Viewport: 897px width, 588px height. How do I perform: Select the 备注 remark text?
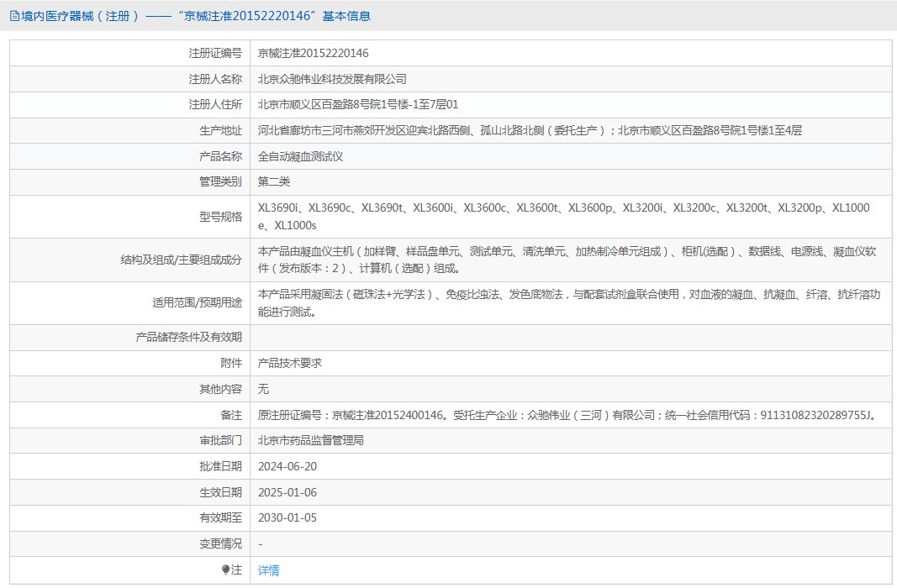[x=567, y=415]
